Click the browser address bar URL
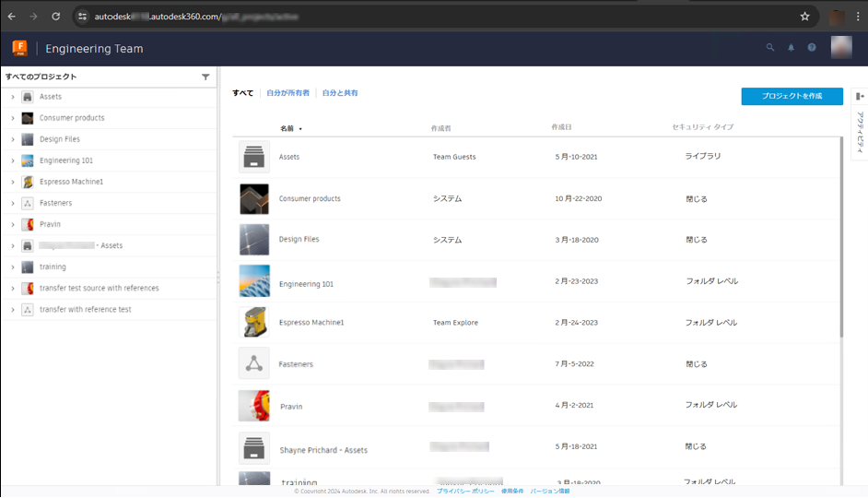This screenshot has height=498, width=868. coord(196,17)
